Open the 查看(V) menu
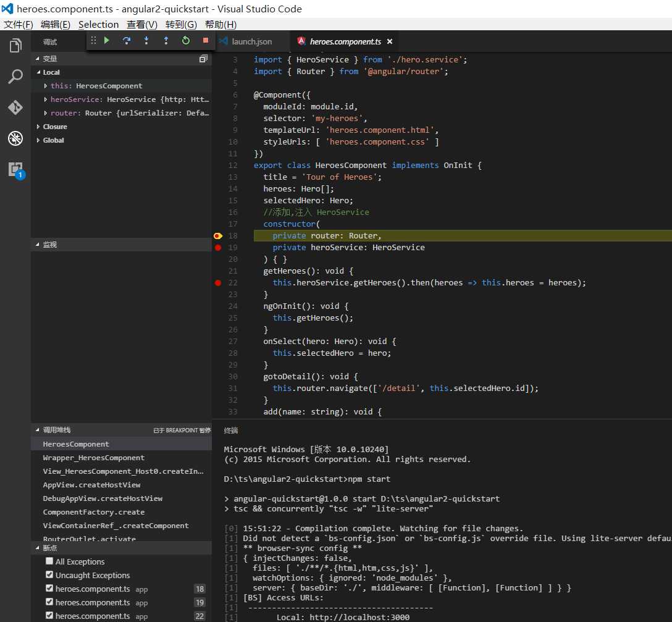 coord(142,25)
